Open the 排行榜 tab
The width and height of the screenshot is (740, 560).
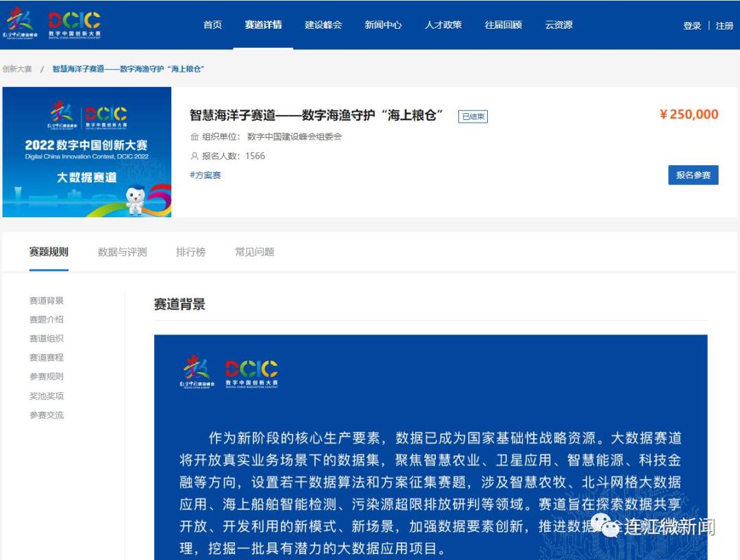(190, 252)
